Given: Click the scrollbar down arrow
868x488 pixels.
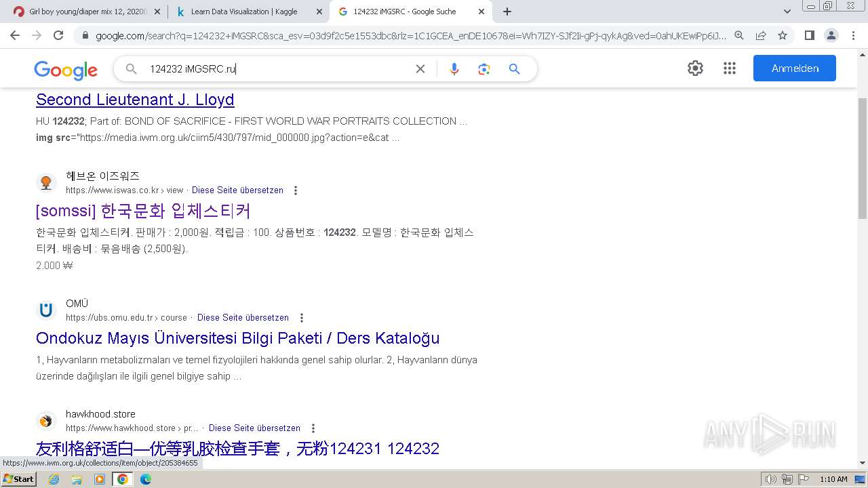Looking at the screenshot, I should [862, 464].
